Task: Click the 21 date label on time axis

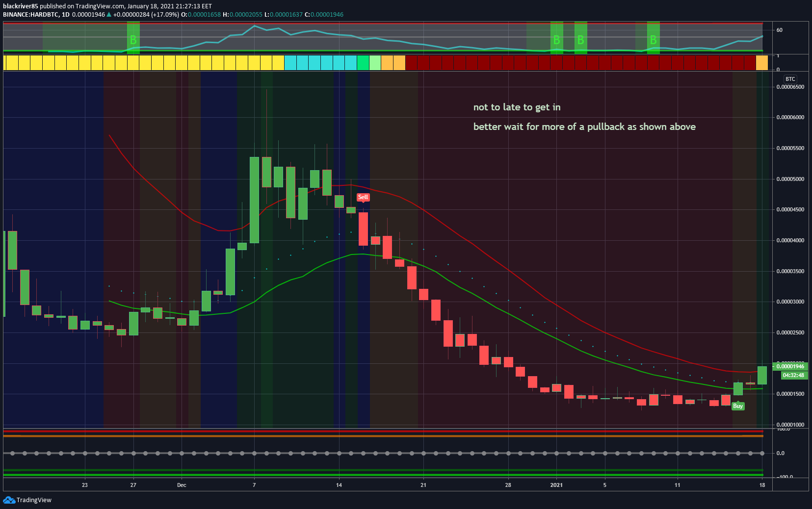Action: tap(423, 485)
